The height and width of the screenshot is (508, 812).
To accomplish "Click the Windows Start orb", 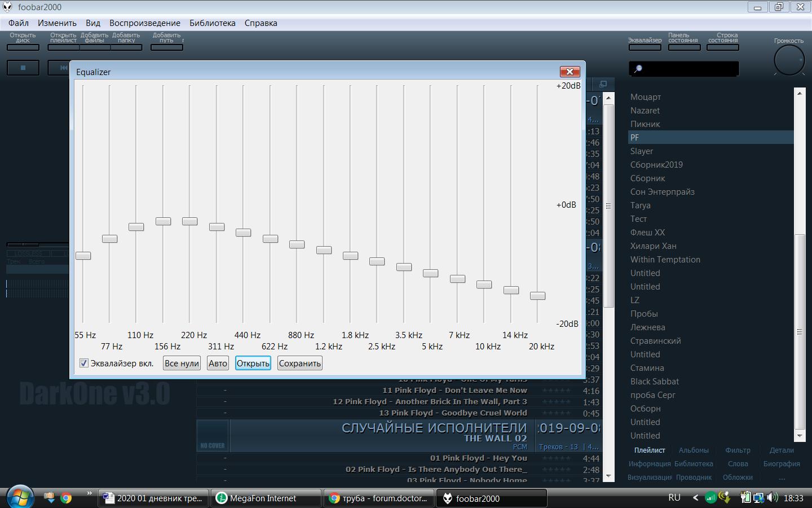I will pyautogui.click(x=20, y=498).
